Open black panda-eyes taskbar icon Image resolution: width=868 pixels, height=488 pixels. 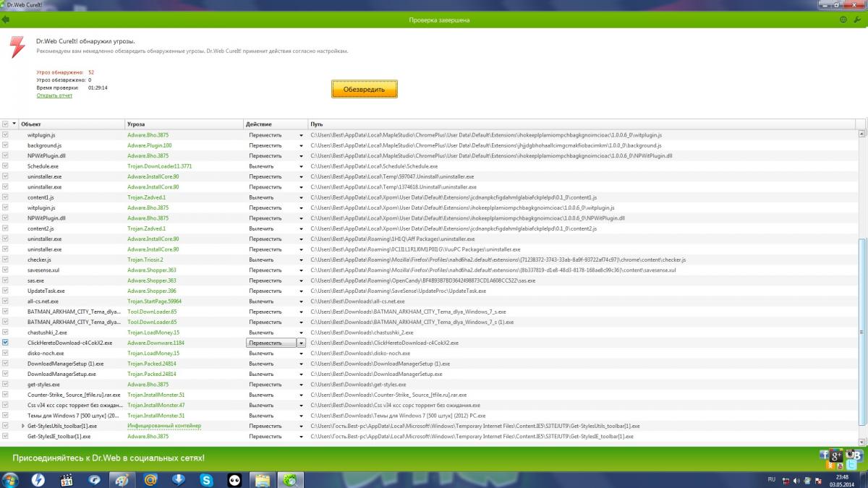[234, 479]
